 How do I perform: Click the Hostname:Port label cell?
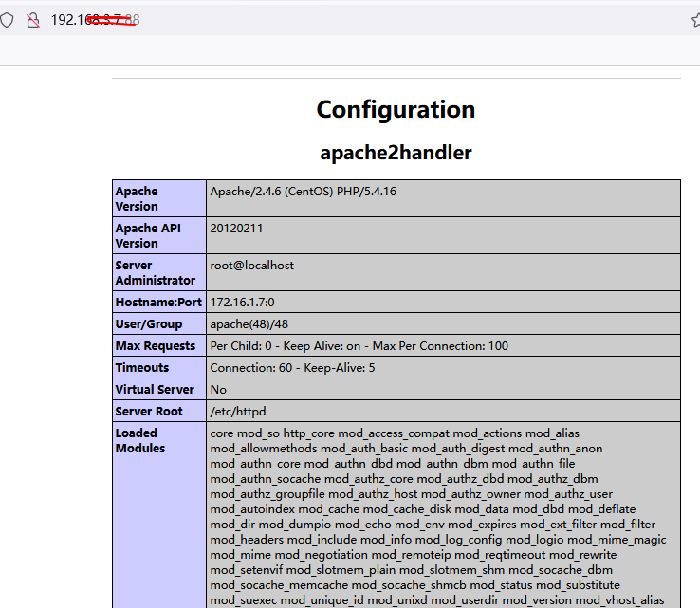(159, 303)
